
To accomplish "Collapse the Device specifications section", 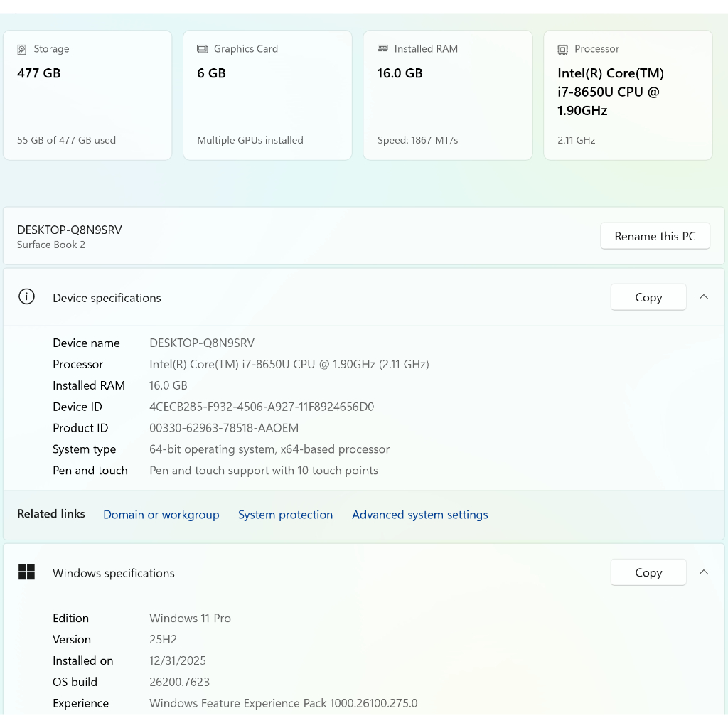I will pos(703,297).
